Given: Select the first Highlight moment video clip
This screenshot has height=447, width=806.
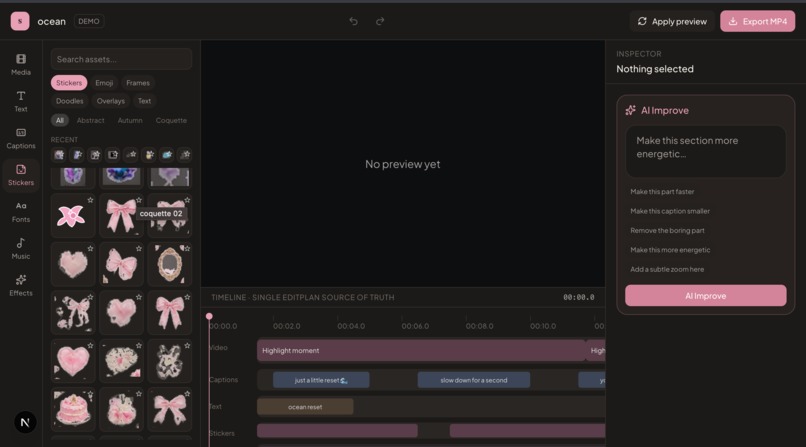Looking at the screenshot, I should 421,350.
